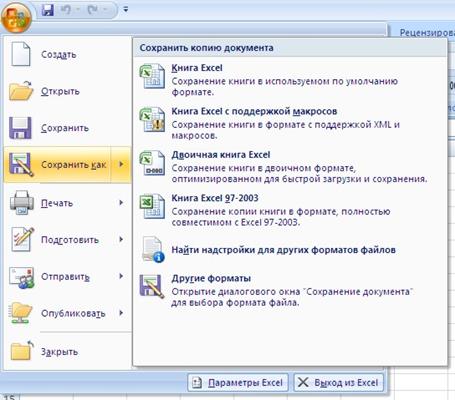Viewport: 455px width, 400px height.
Task: Open the Customize Quick Access Toolbar dropdown
Action: click(x=126, y=10)
